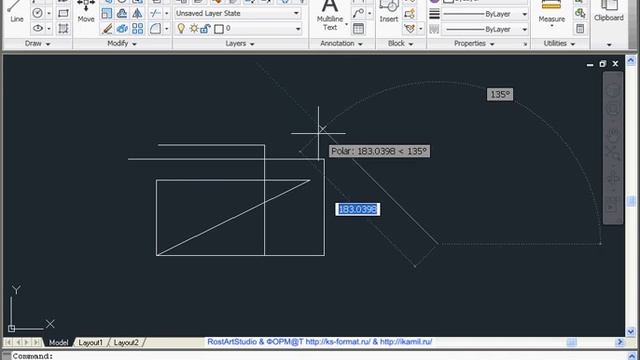This screenshot has height=360, width=640.
Task: Switch to the Layout1 tab
Action: [90, 342]
